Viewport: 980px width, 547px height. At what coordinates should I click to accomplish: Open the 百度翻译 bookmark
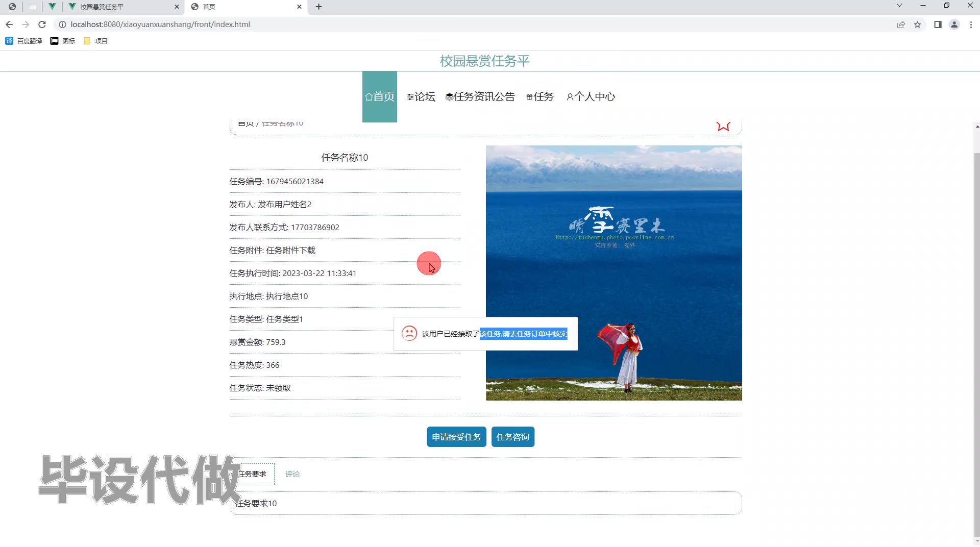[x=23, y=41]
